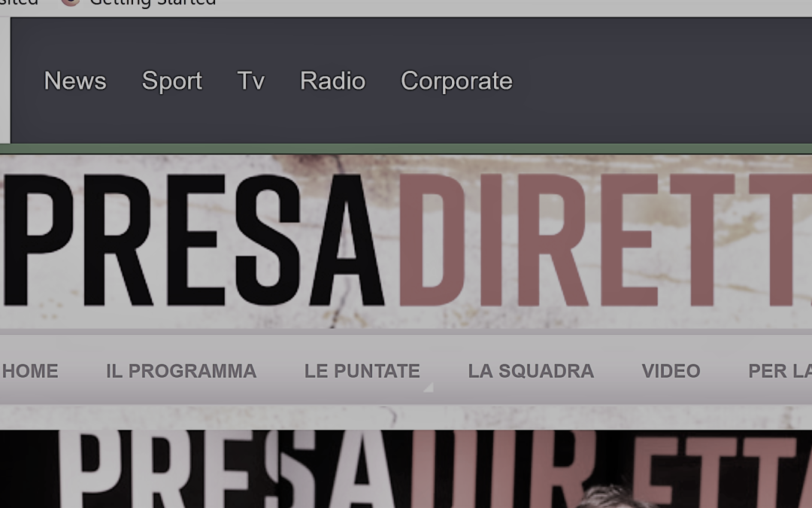812x508 pixels.
Task: Select the VIDEO menu item
Action: click(671, 371)
